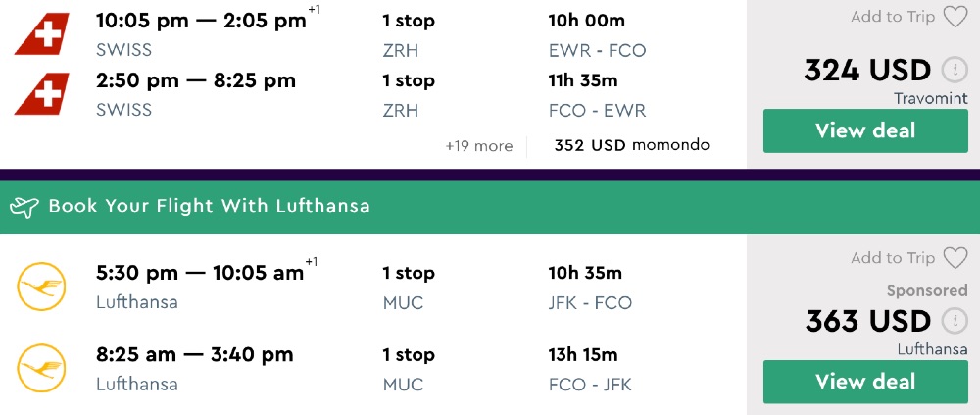Image resolution: width=980 pixels, height=415 pixels.
Task: Toggle the heart on the Lufthansa trip
Action: [x=955, y=258]
